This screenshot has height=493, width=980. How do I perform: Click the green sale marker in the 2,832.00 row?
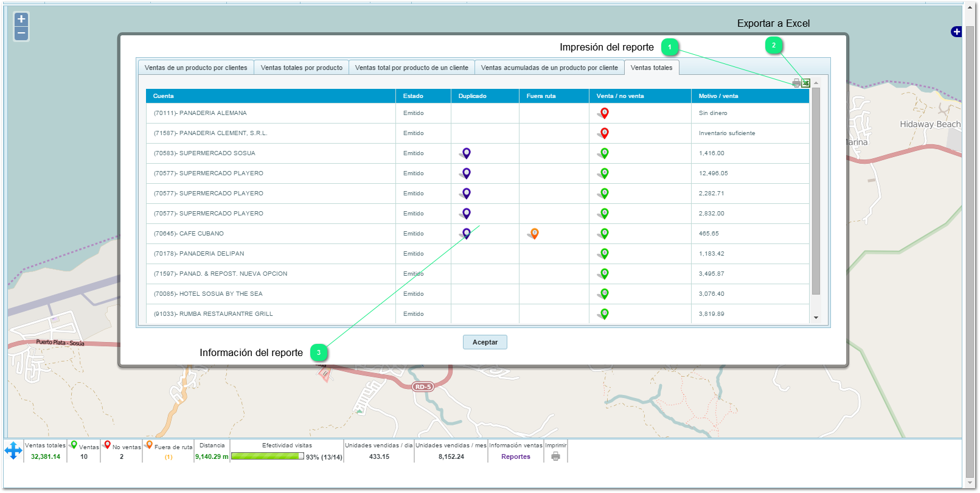point(603,214)
